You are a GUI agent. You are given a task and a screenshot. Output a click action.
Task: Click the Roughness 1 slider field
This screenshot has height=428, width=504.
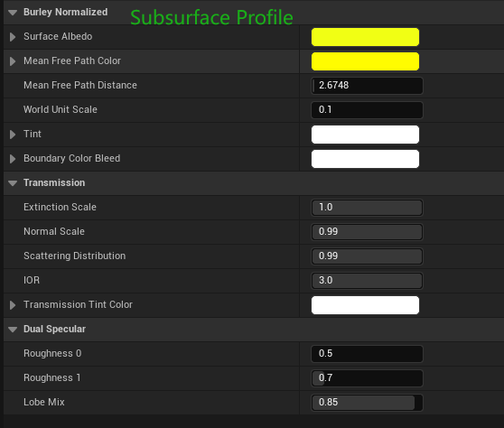click(x=367, y=378)
